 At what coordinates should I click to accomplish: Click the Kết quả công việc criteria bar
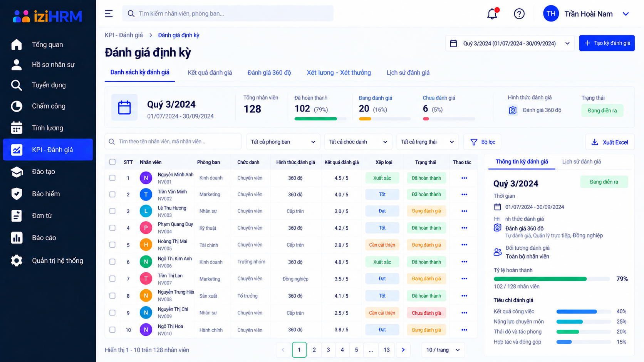coord(584,312)
